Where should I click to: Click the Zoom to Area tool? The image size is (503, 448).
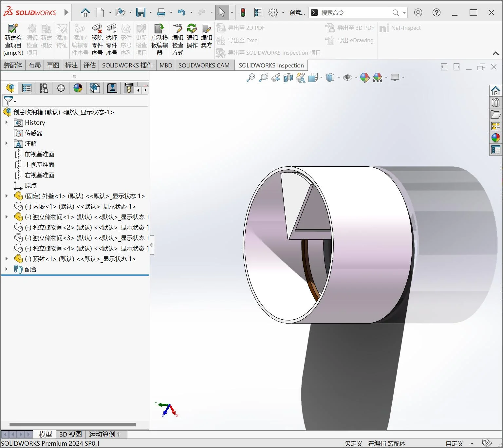tap(264, 78)
